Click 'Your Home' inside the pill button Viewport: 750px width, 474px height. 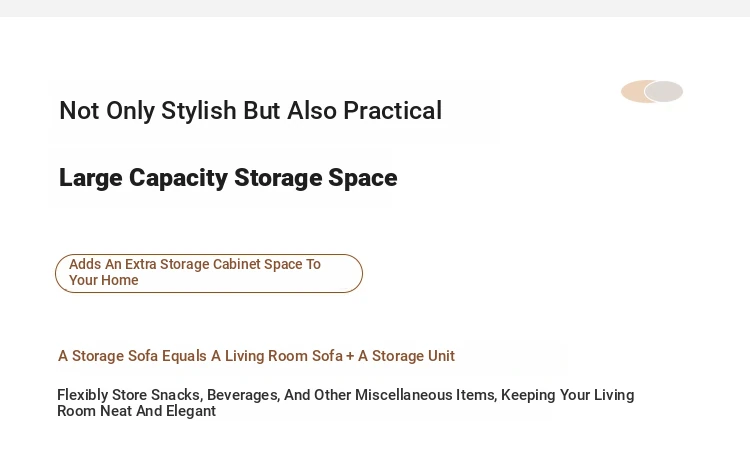pyautogui.click(x=104, y=280)
